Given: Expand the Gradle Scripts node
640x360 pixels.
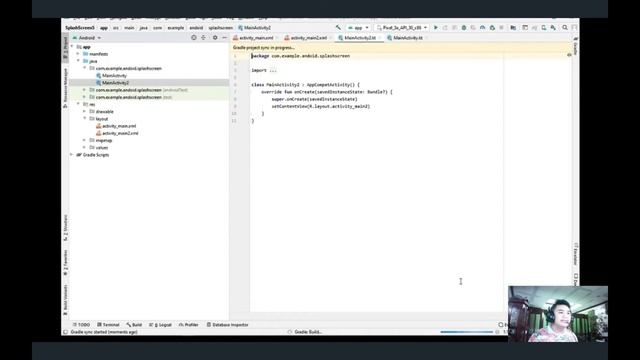Looking at the screenshot, I should tap(72, 155).
